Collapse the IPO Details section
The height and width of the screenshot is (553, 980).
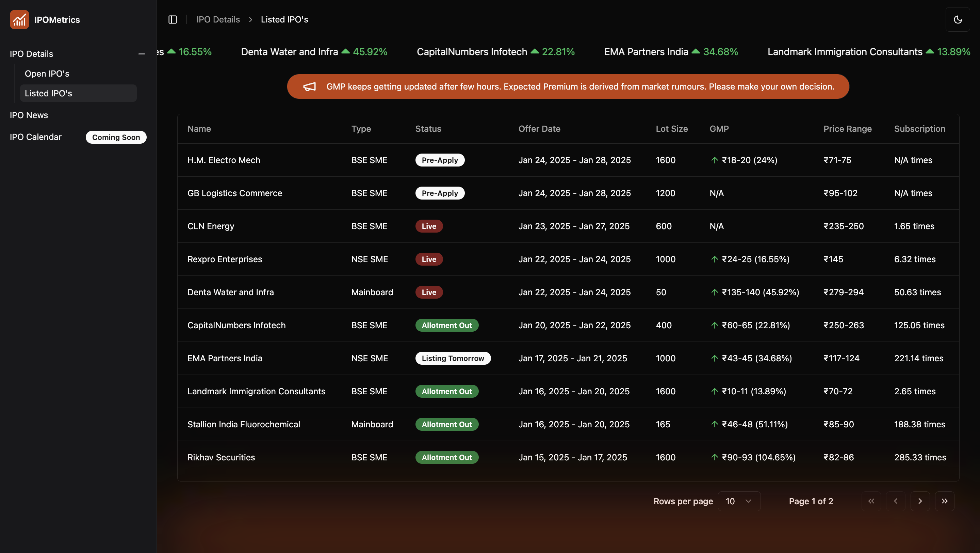pos(142,54)
